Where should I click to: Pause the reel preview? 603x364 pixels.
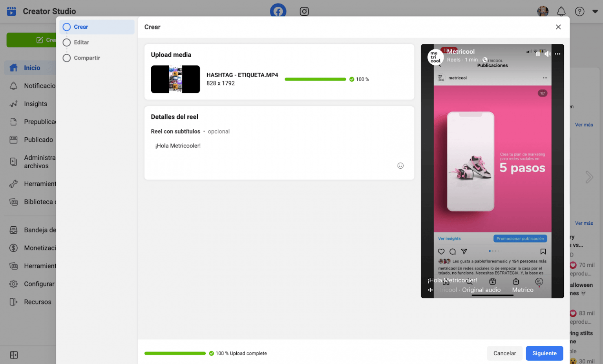click(537, 54)
